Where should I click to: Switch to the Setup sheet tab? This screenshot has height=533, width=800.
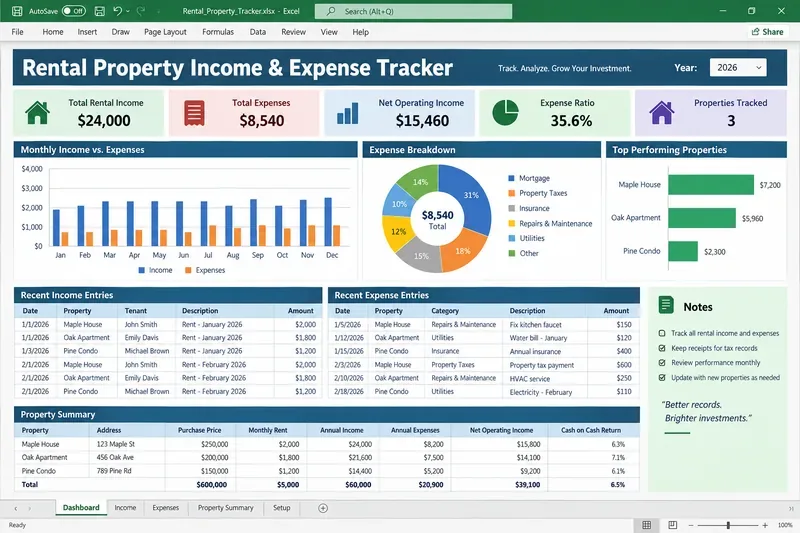[281, 507]
